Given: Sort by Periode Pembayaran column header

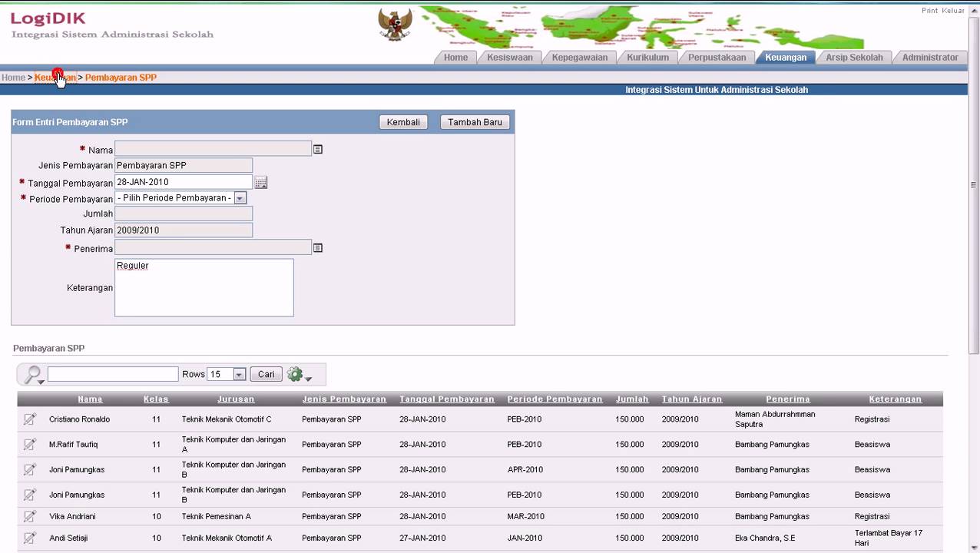Looking at the screenshot, I should (555, 399).
